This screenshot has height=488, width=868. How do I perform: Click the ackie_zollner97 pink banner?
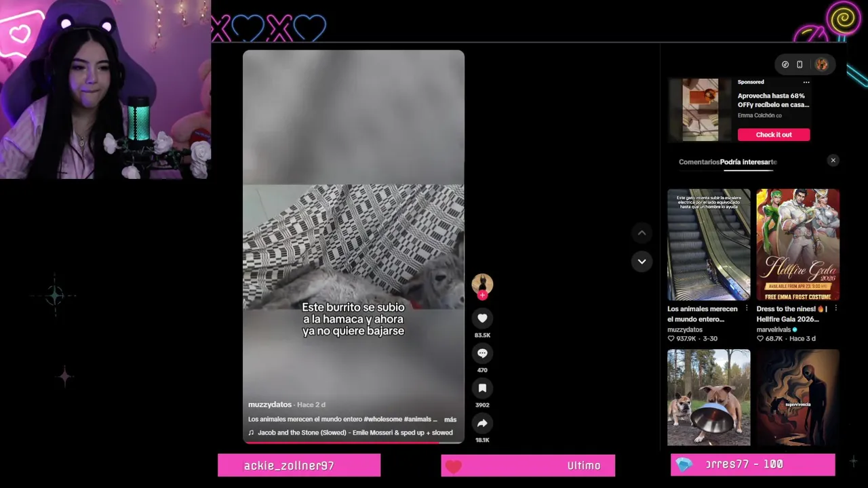[299, 466]
